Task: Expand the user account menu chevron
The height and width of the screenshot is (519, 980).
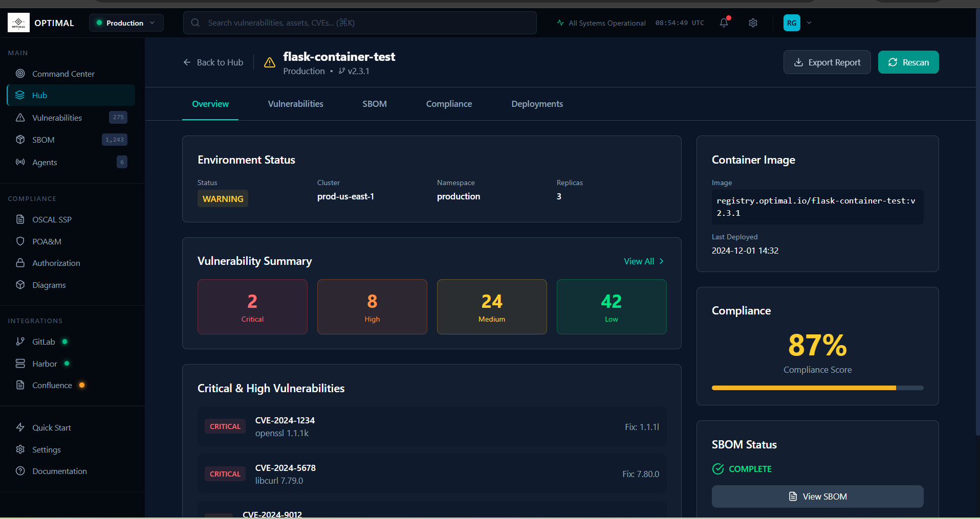Action: coord(810,22)
